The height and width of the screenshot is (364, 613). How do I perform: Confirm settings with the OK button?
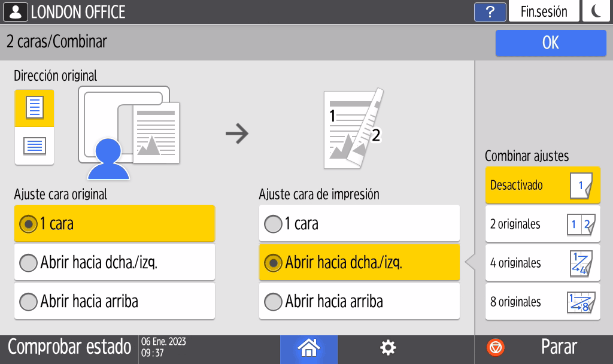click(x=550, y=43)
